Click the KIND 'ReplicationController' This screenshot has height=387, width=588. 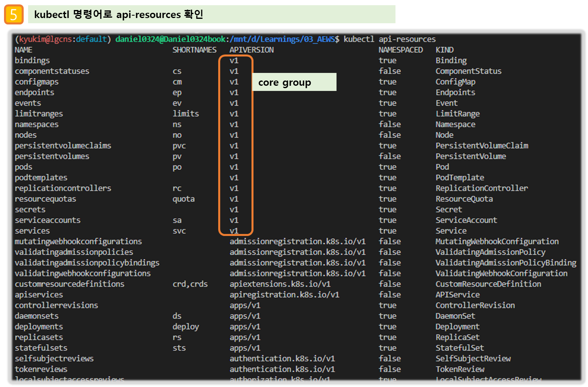pyautogui.click(x=482, y=188)
